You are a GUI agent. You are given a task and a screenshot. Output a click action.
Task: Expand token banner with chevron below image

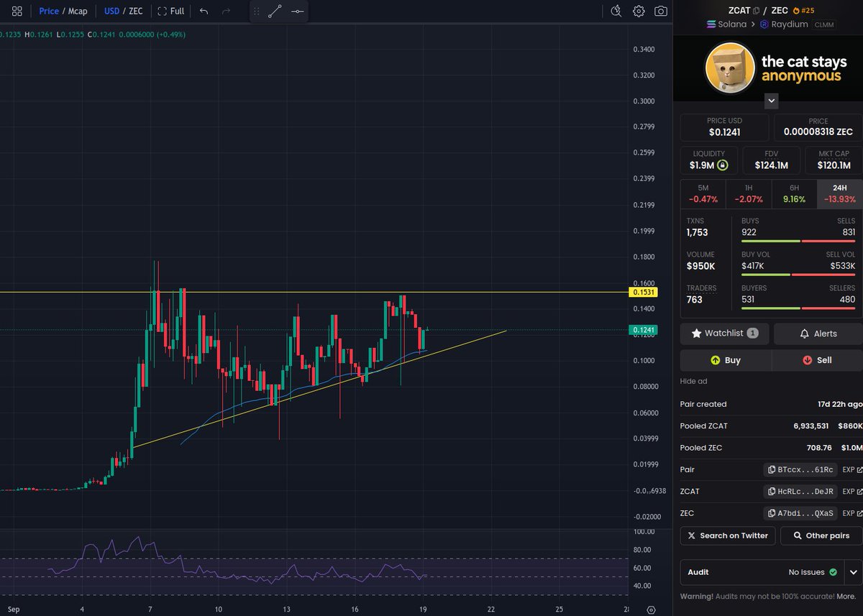click(x=771, y=101)
